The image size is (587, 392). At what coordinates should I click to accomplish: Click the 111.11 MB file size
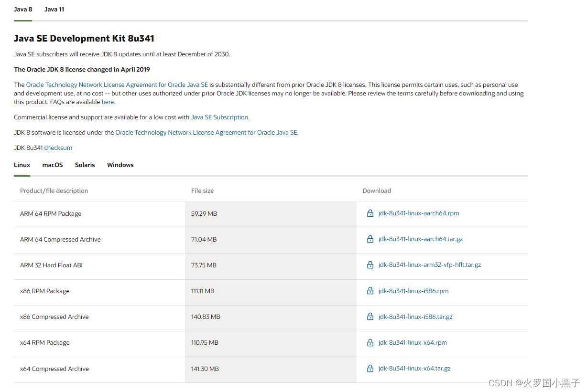tap(203, 291)
